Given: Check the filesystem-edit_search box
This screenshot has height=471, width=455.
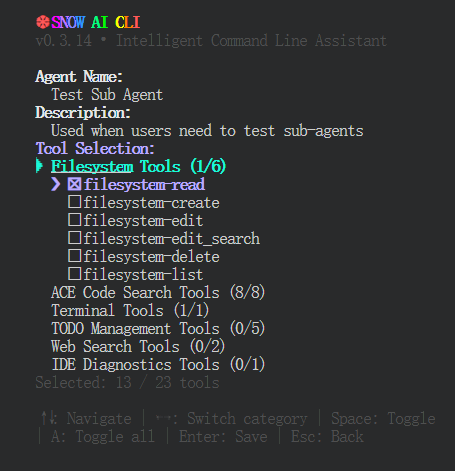Looking at the screenshot, I should tap(74, 238).
